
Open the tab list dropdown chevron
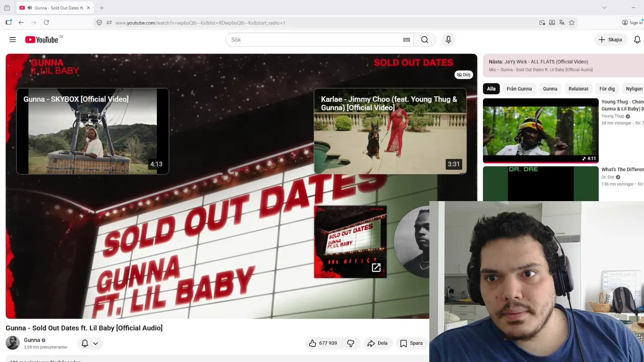click(604, 8)
